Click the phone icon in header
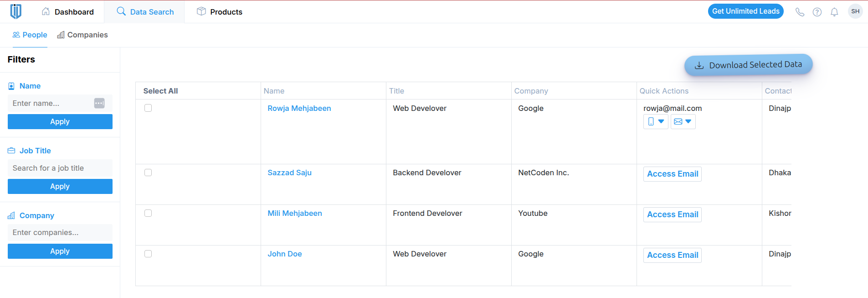This screenshot has width=868, height=298. 800,12
